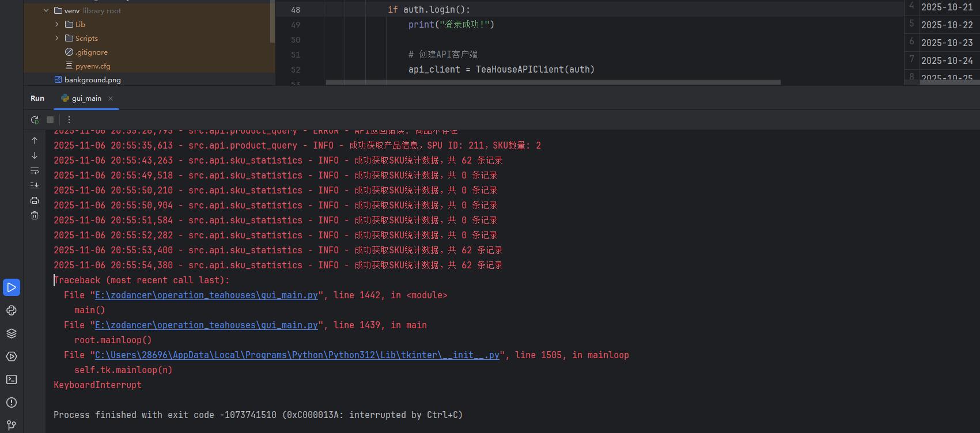The width and height of the screenshot is (980, 433).
Task: Stop the running process
Action: pos(50,120)
